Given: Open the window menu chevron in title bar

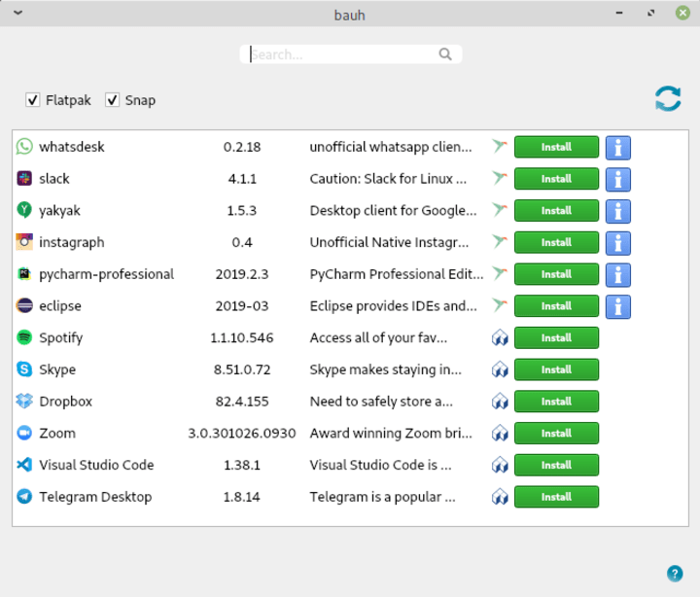Looking at the screenshot, I should tap(17, 13).
